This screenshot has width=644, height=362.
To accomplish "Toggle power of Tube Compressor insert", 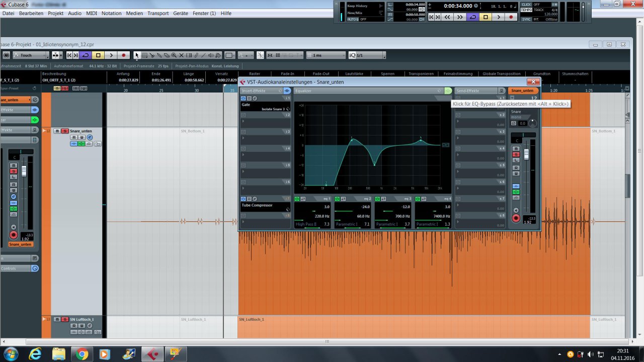I will point(244,199).
